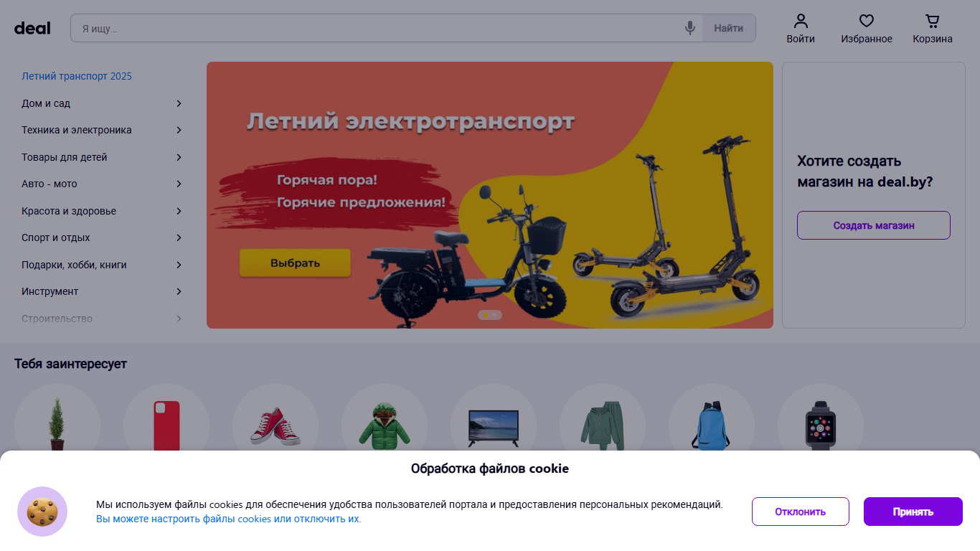Click the deal logo

(x=32, y=28)
